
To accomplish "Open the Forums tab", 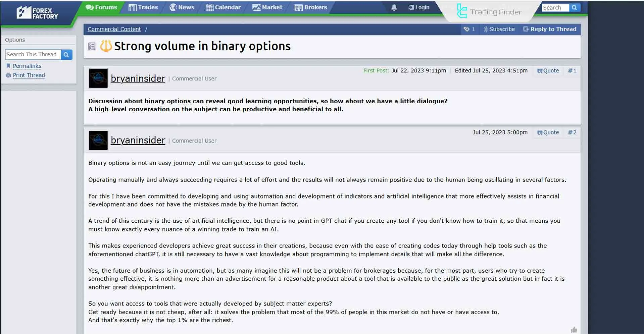I will click(x=101, y=7).
